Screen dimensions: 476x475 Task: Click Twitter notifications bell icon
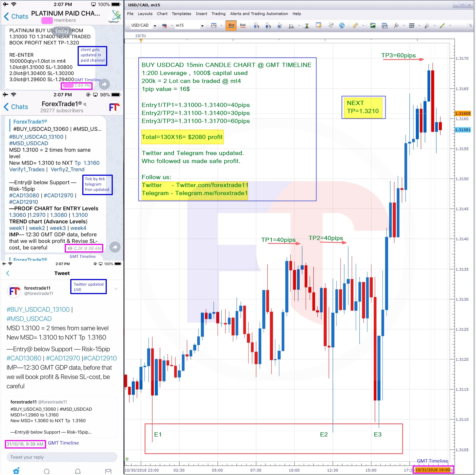[x=78, y=471]
